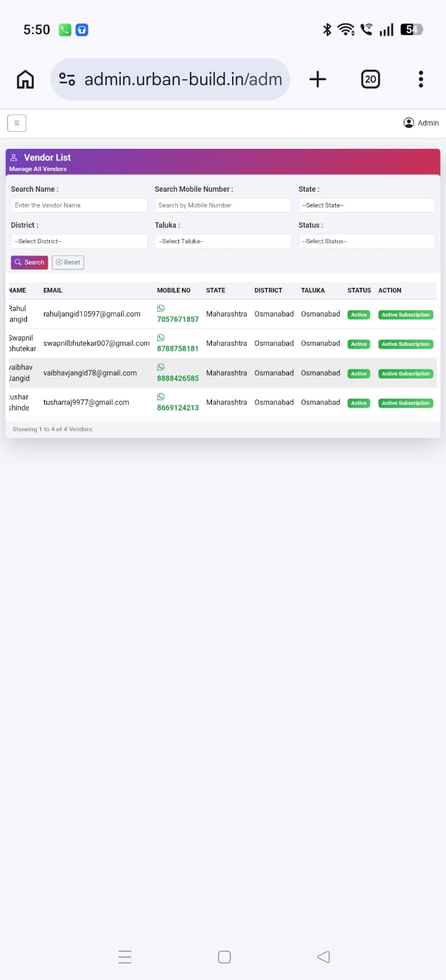Open the hamburger sidebar menu
Viewport: 446px width, 980px height.
pos(17,123)
